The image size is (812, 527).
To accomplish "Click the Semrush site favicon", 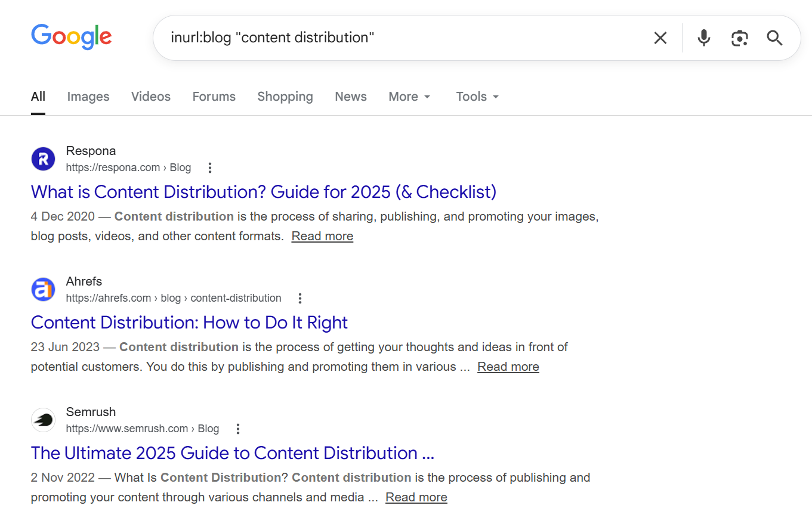I will tap(42, 420).
